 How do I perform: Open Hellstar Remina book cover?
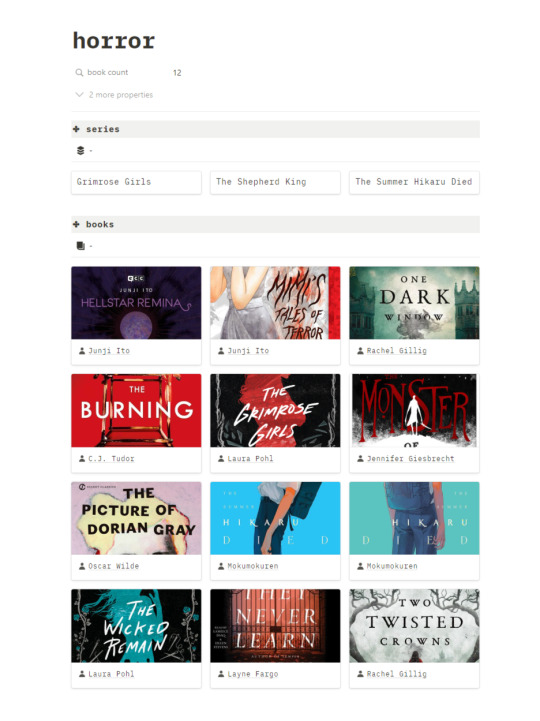point(136,303)
